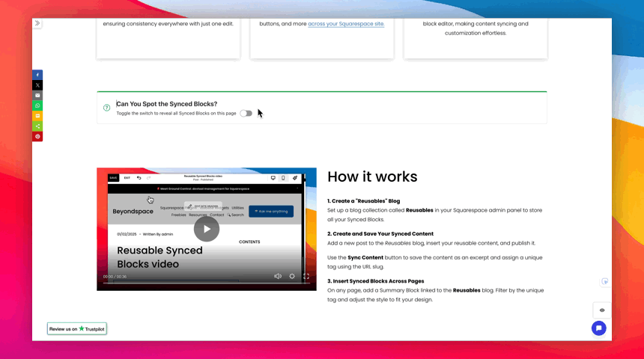Click the video timestamp '00:00 / 00:36'
Viewport: 644px width, 359px height.
[115, 277]
